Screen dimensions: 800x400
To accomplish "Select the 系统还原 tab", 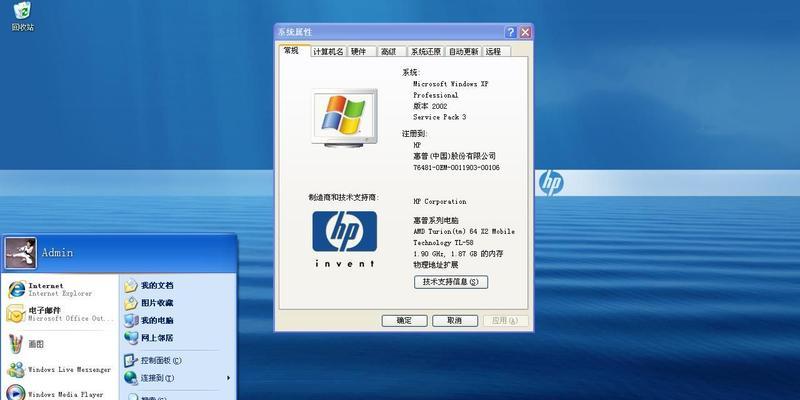I will pos(427,52).
